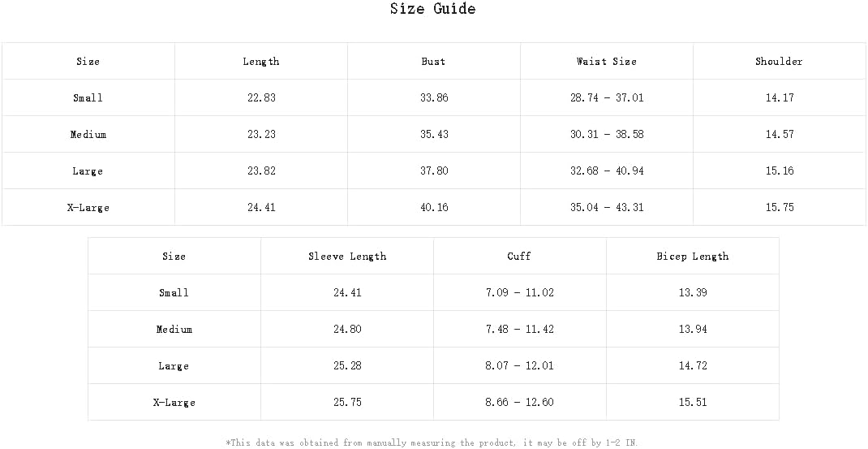Click the Small bust value 33.86

pyautogui.click(x=434, y=98)
